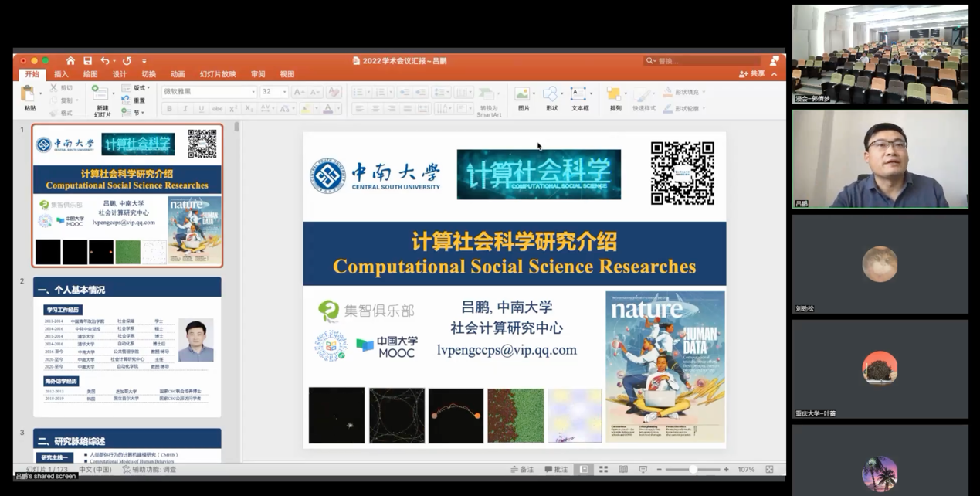980x496 pixels.
Task: Insert a text box with 文本框
Action: [579, 99]
